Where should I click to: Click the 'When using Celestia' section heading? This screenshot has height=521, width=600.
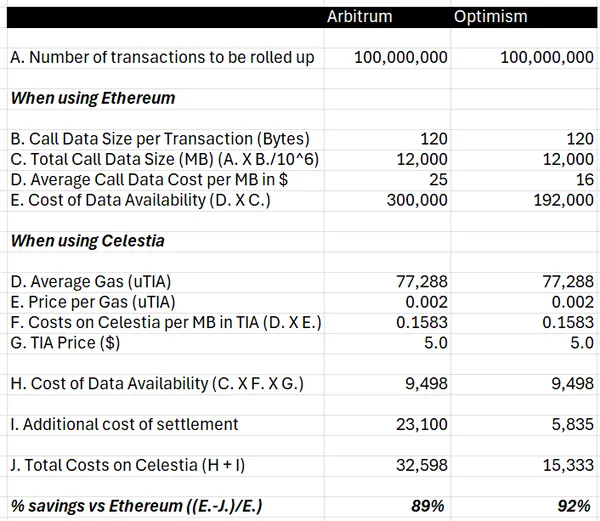[x=88, y=241]
